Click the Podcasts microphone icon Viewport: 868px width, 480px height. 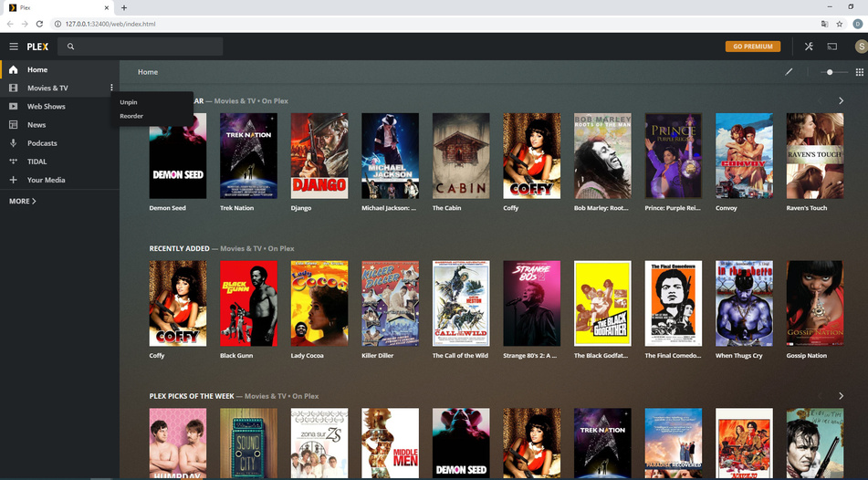tap(14, 143)
